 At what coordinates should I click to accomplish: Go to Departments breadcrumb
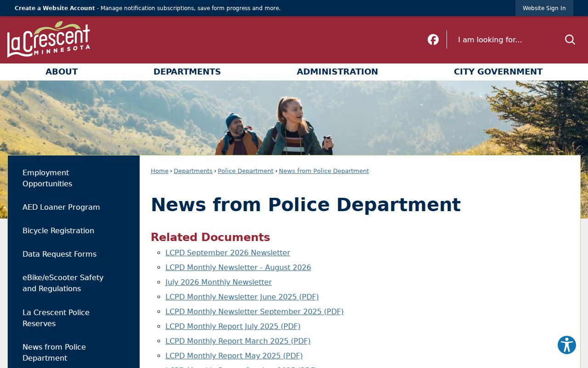click(x=193, y=171)
